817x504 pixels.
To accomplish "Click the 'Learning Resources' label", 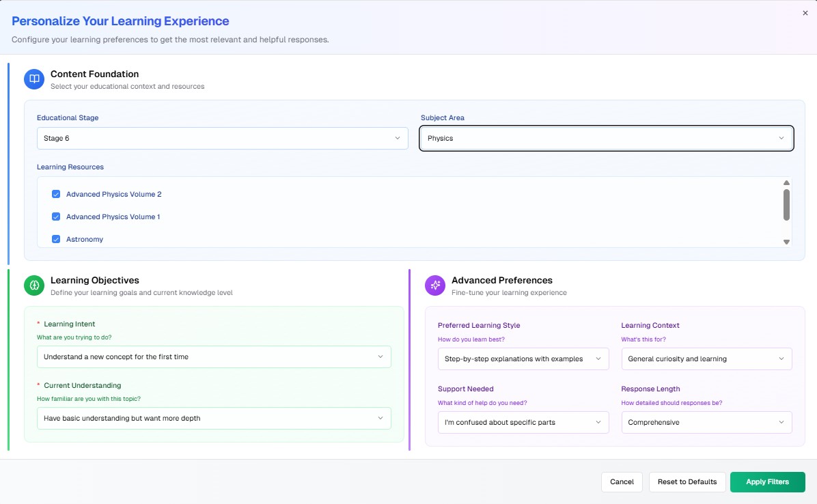I will 70,167.
